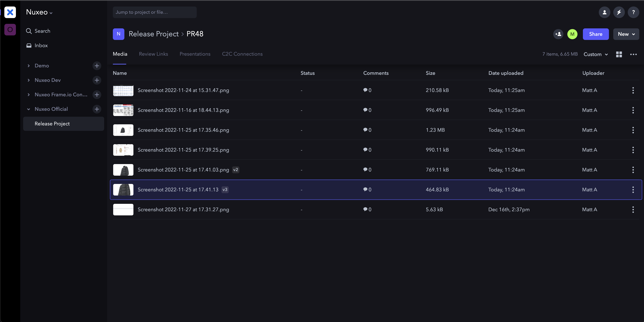The height and width of the screenshot is (322, 644).
Task: Open the Nuxeo account dropdown
Action: coord(39,12)
